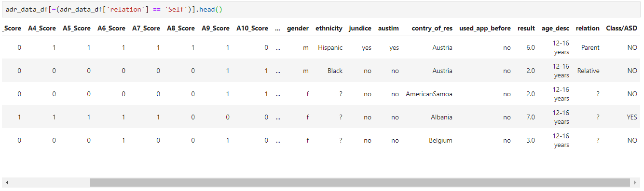
Task: Click the used_app_before column header
Action: point(485,29)
